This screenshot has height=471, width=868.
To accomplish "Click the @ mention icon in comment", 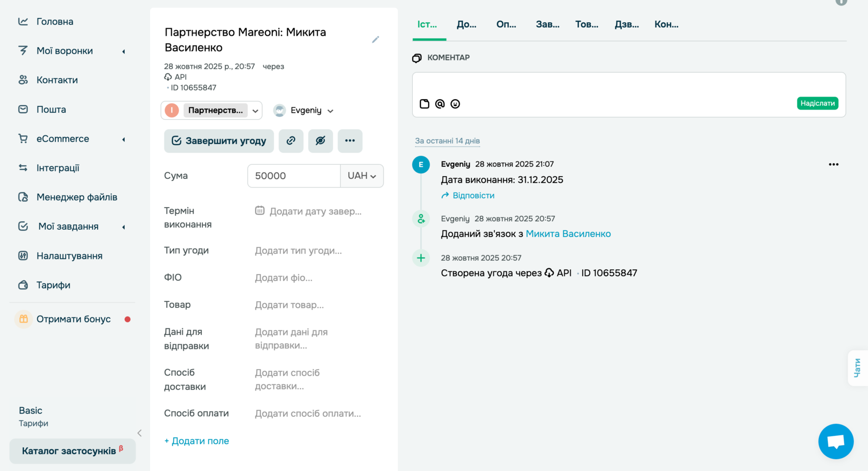I will 440,104.
